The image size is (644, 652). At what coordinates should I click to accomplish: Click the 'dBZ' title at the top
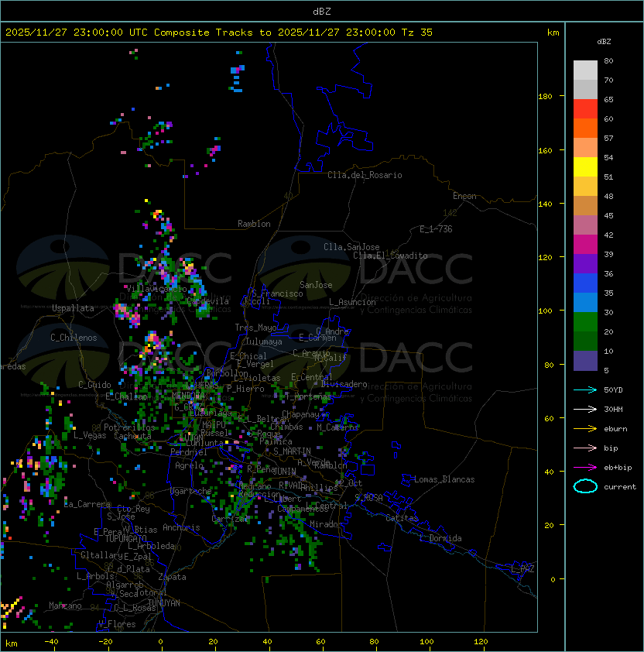click(322, 12)
